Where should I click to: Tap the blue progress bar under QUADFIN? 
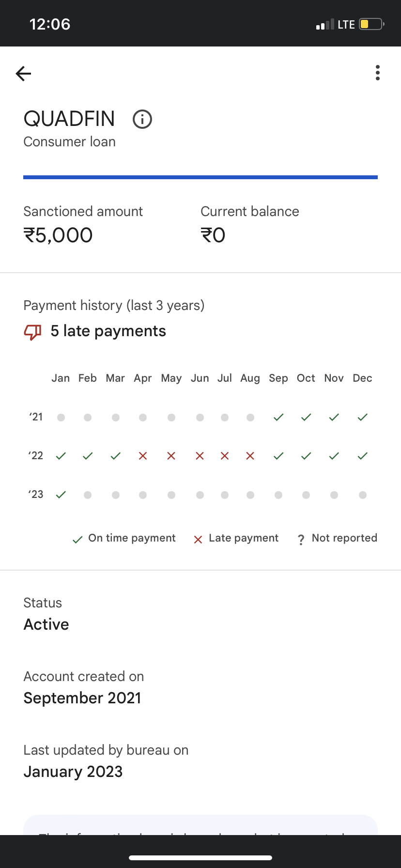(200, 177)
